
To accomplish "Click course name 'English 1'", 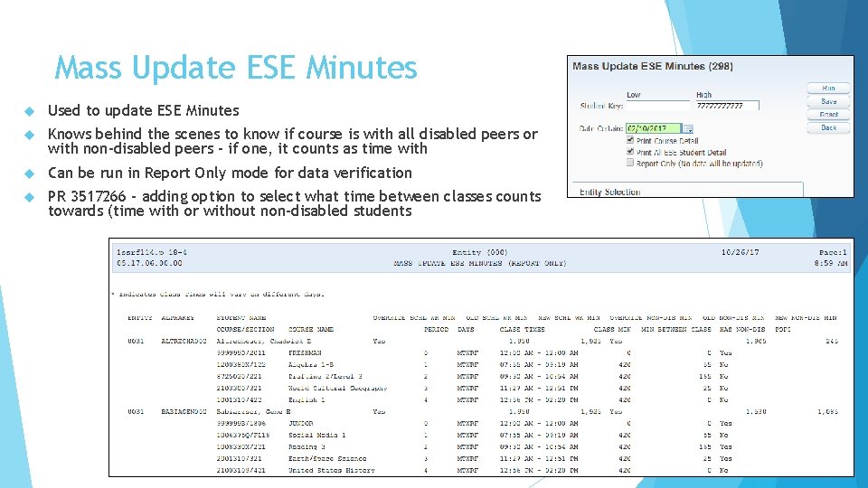I will [307, 400].
